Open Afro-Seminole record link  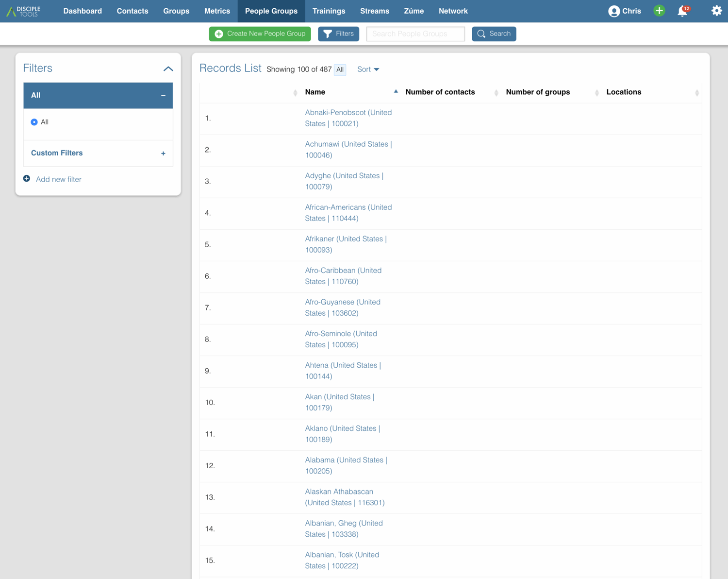341,339
